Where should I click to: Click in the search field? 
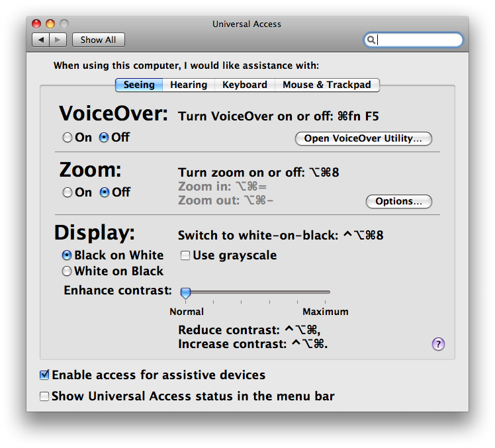413,40
